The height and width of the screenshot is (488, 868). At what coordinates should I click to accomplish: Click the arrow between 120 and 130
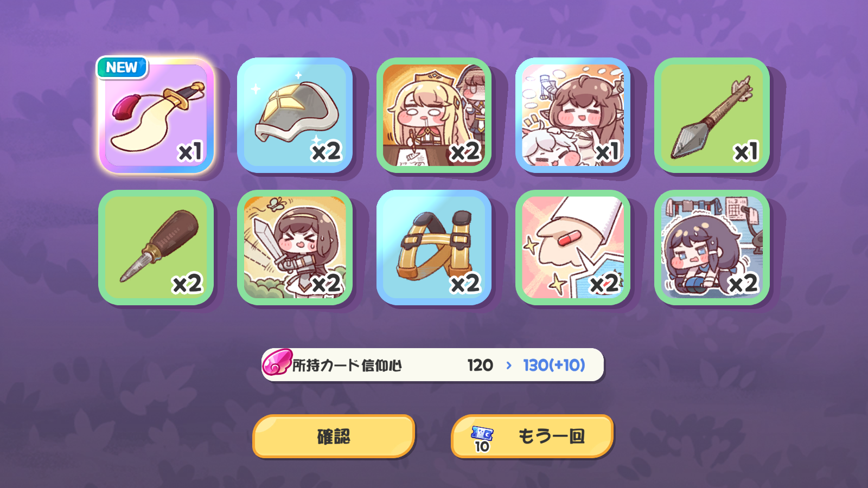pos(509,365)
